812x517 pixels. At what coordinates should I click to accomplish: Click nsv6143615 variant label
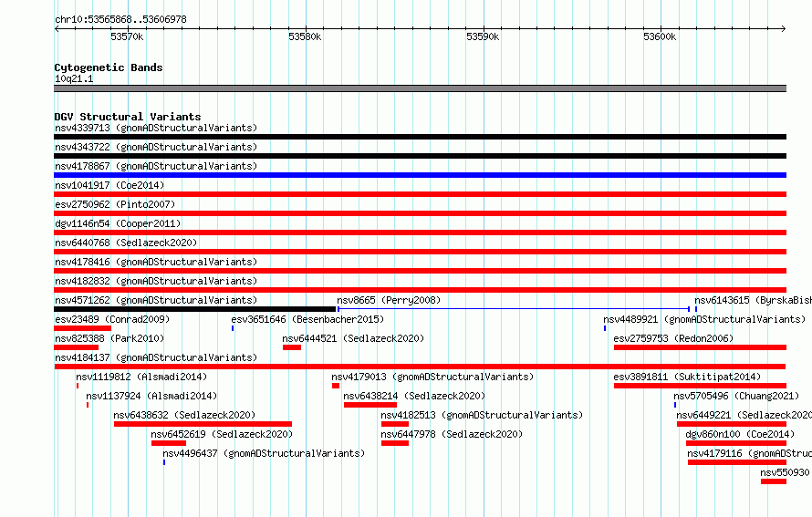click(x=753, y=300)
